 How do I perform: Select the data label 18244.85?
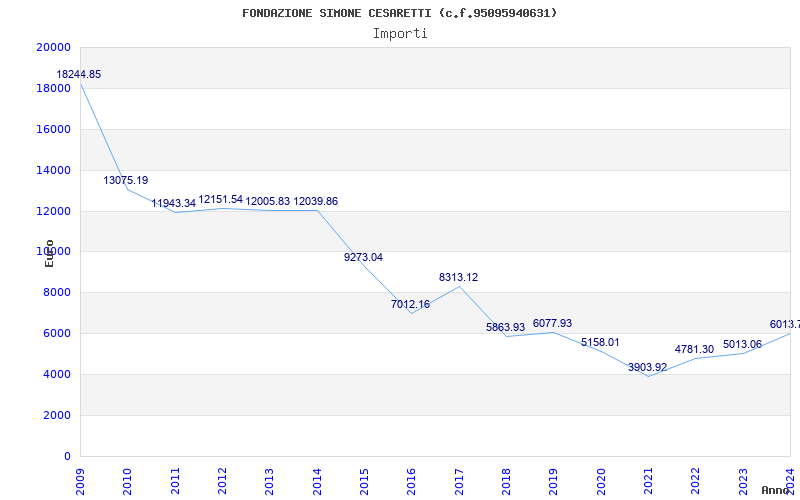click(x=79, y=74)
